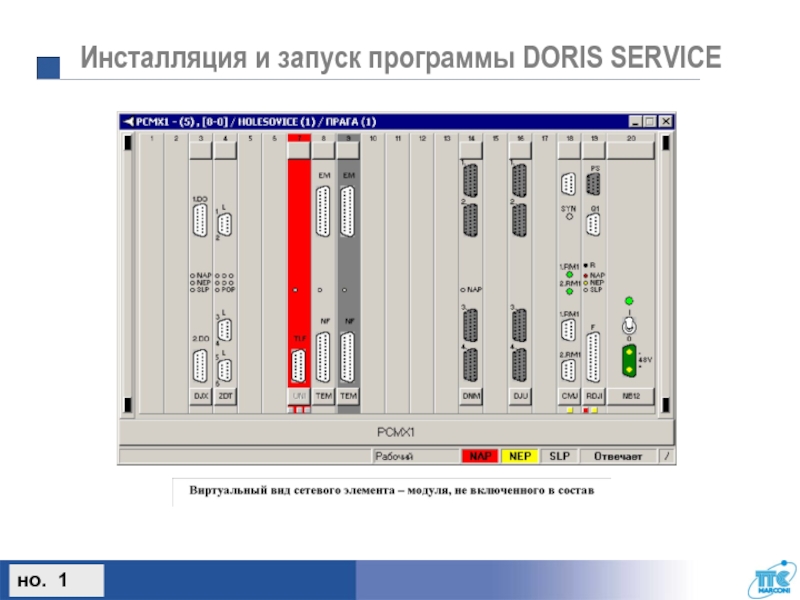Viewport: 800px width, 600px height.
Task: Click the Q1 connector on the RDJI module
Action: coord(593,224)
